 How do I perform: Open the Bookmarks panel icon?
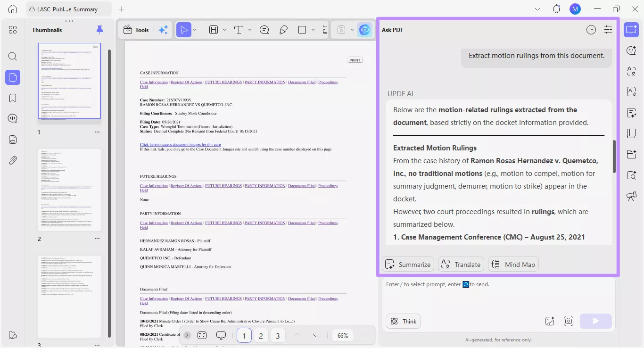13,98
